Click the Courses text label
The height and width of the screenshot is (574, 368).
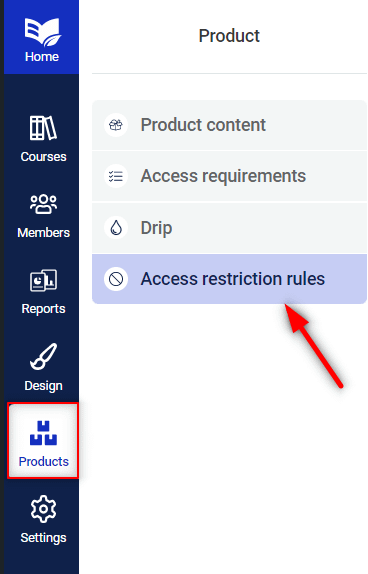click(43, 157)
